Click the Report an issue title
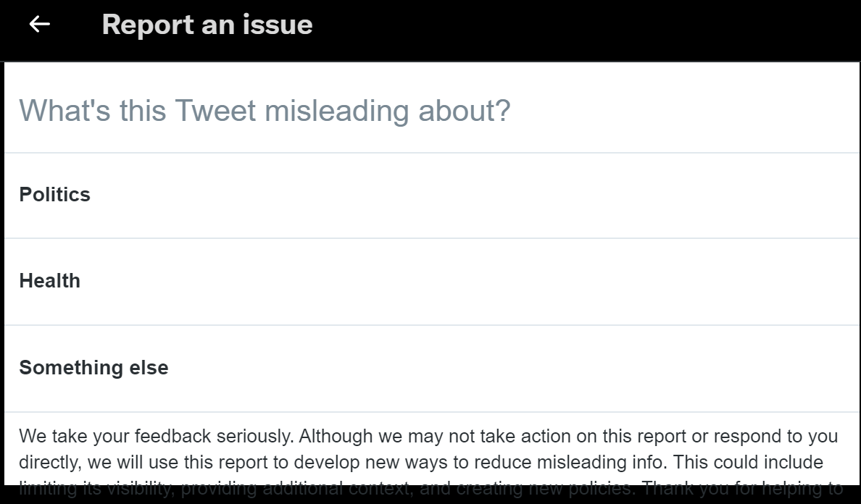 208,24
